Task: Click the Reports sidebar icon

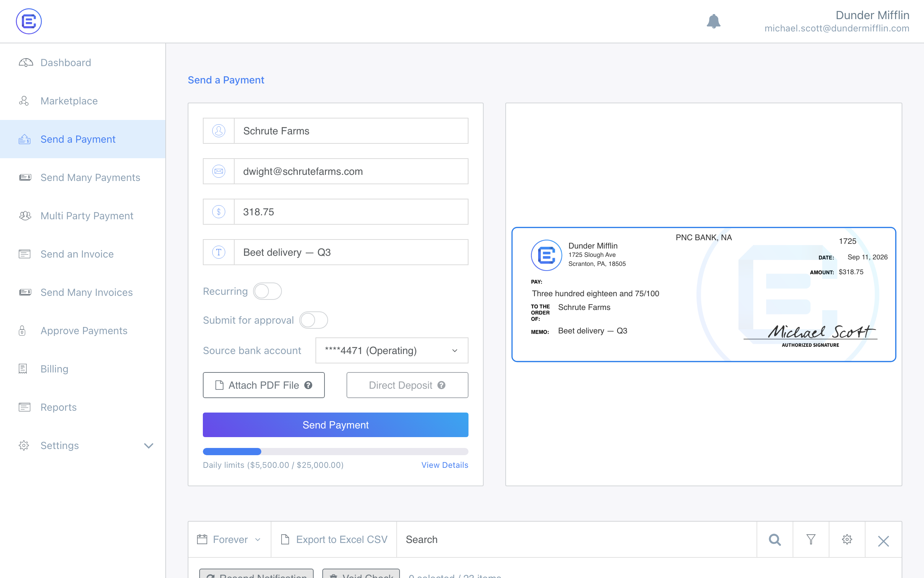Action: 25,407
